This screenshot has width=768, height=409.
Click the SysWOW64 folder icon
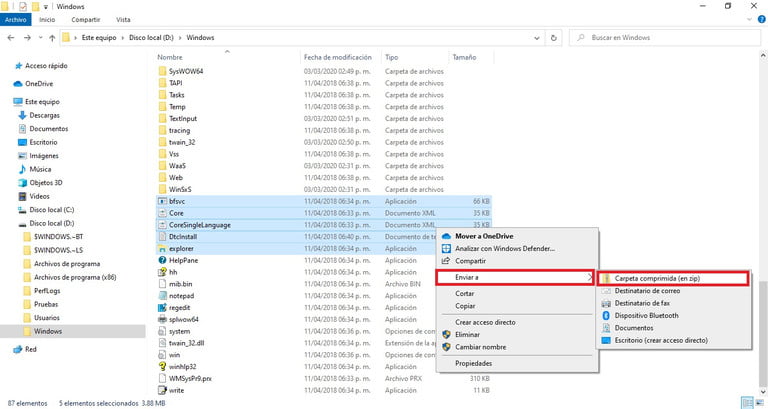pos(163,71)
